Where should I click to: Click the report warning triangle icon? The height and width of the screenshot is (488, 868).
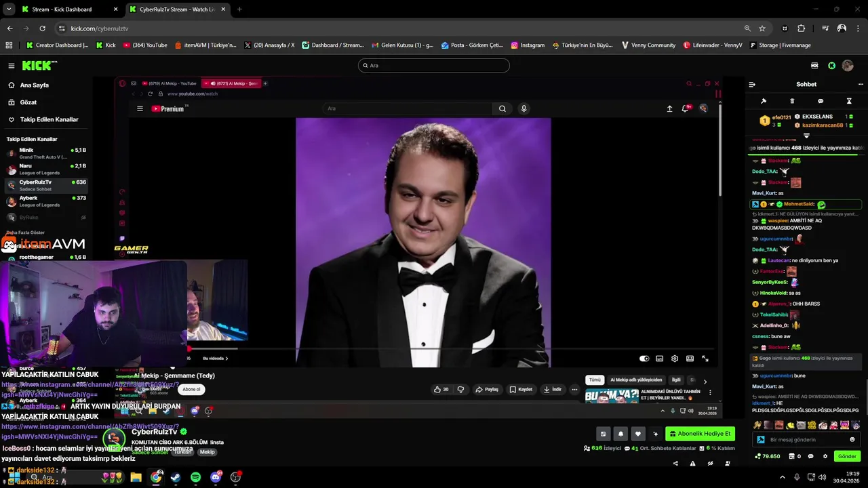coord(692,464)
